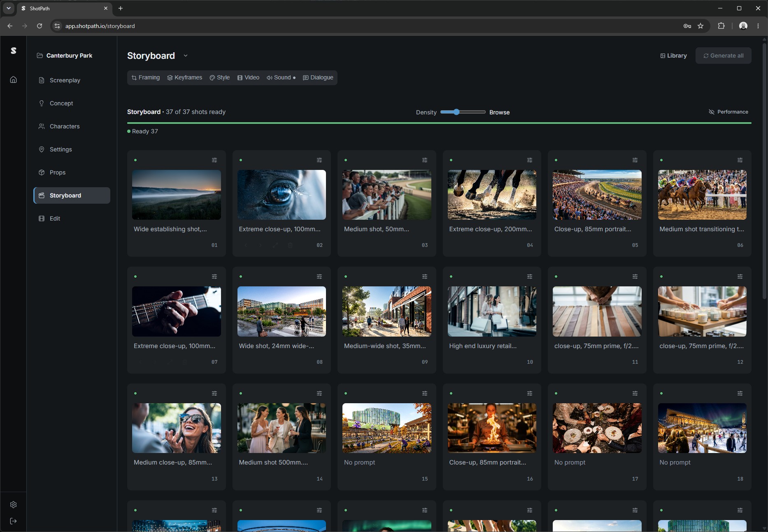The width and height of the screenshot is (768, 532).
Task: Adjust the Density slider handle
Action: point(456,112)
